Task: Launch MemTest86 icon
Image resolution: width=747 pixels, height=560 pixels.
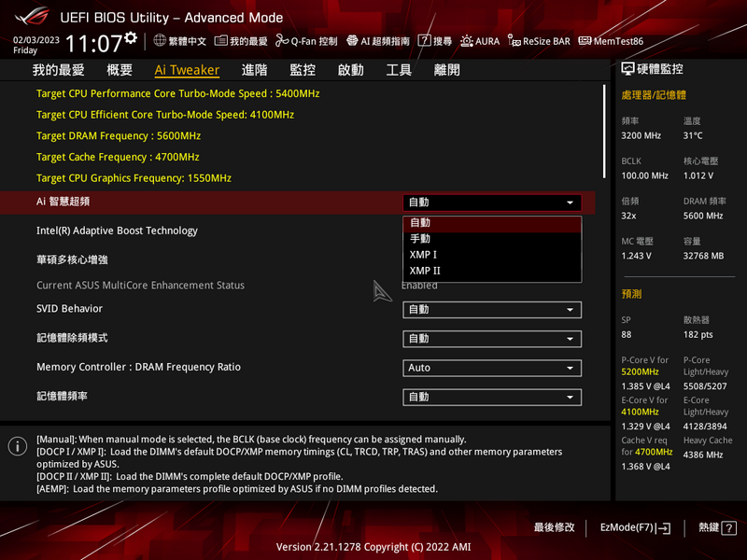Action: pyautogui.click(x=585, y=41)
